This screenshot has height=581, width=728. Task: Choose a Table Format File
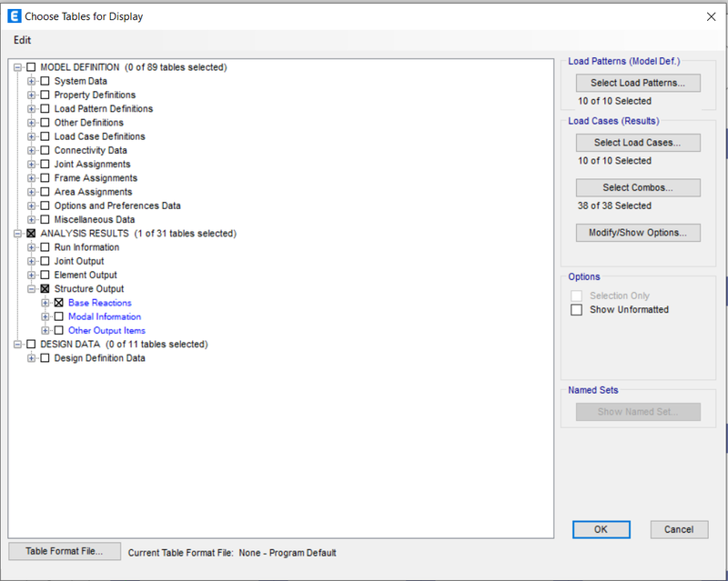pos(65,551)
